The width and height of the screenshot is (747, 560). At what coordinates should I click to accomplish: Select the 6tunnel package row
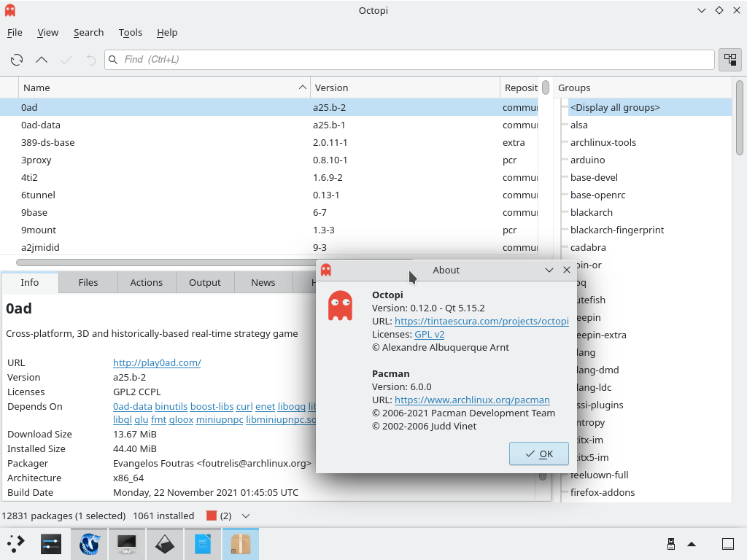pos(268,195)
